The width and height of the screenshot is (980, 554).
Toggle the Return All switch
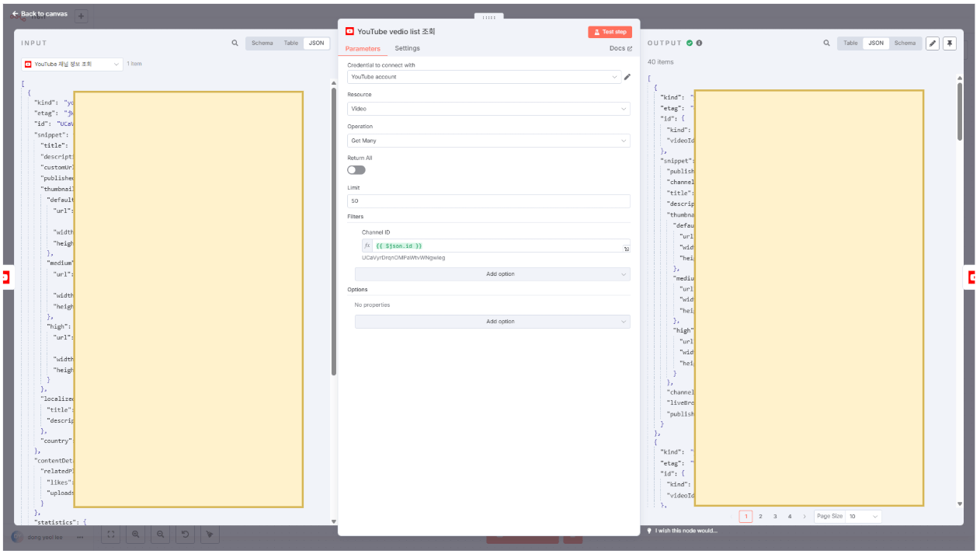(356, 169)
